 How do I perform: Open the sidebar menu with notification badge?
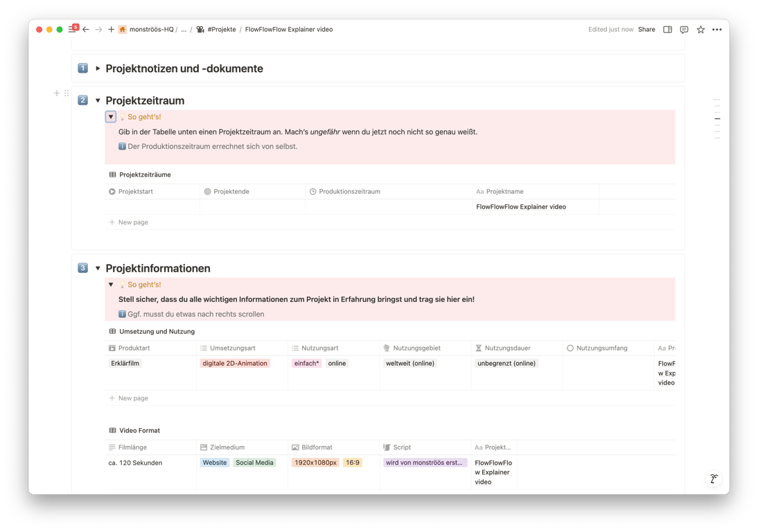click(73, 29)
